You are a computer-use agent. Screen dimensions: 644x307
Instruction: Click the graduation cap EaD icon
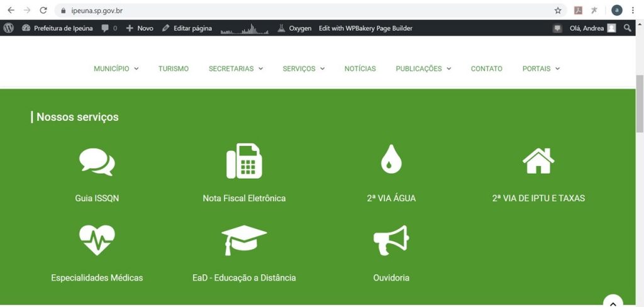tap(244, 240)
